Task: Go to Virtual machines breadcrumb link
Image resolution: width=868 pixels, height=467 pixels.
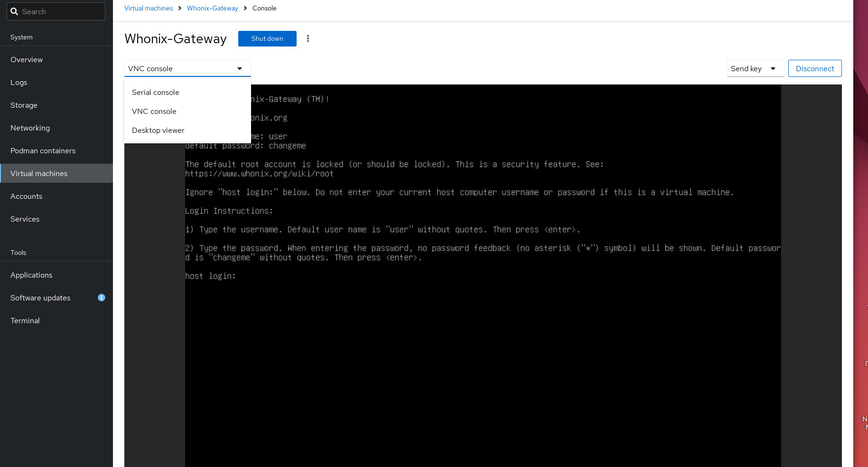Action: (x=149, y=8)
